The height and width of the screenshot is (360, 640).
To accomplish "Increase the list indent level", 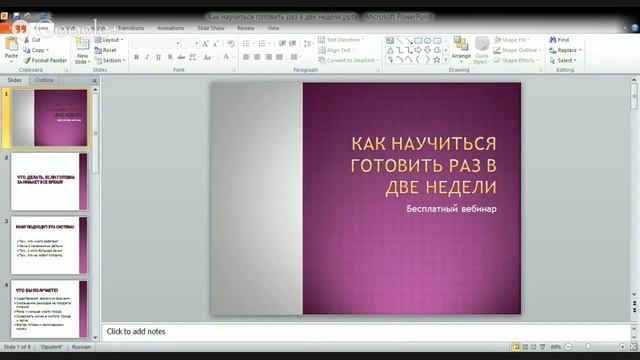I will (293, 43).
